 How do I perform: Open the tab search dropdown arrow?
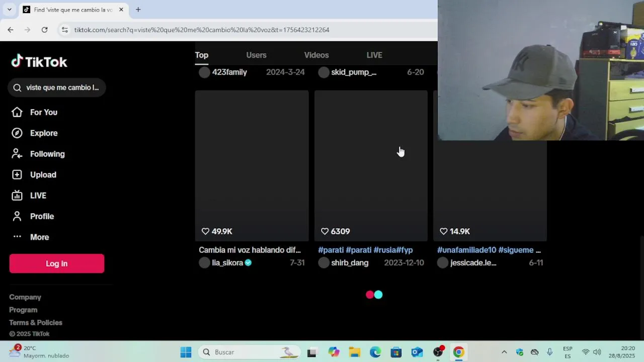(x=9, y=10)
